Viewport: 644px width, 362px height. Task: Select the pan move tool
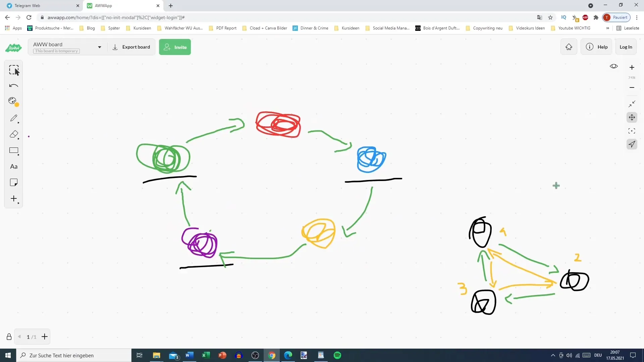pyautogui.click(x=632, y=117)
